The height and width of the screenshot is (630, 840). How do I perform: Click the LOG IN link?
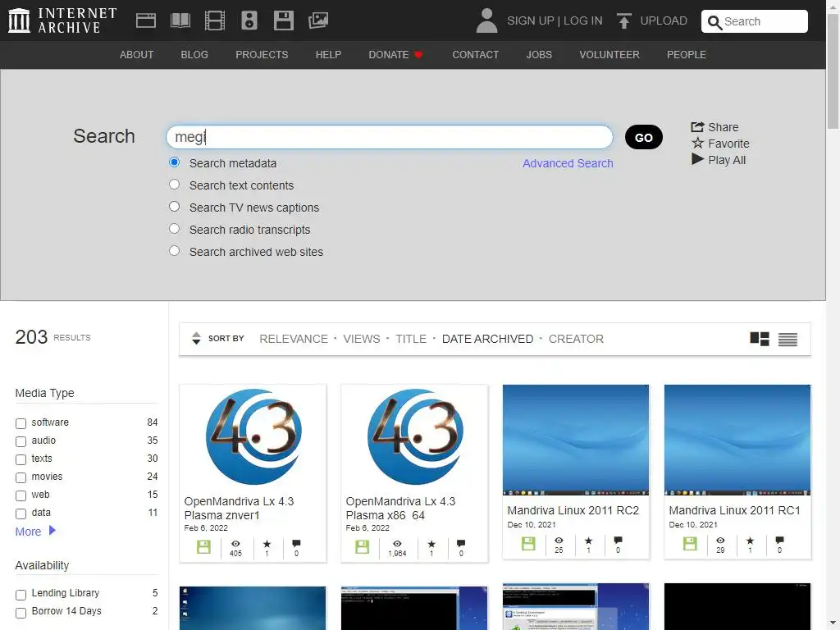583,21
